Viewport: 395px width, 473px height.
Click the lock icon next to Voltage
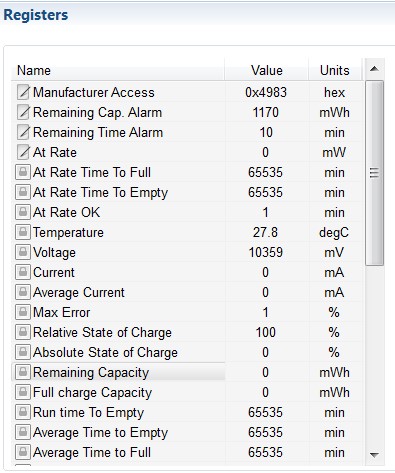23,252
